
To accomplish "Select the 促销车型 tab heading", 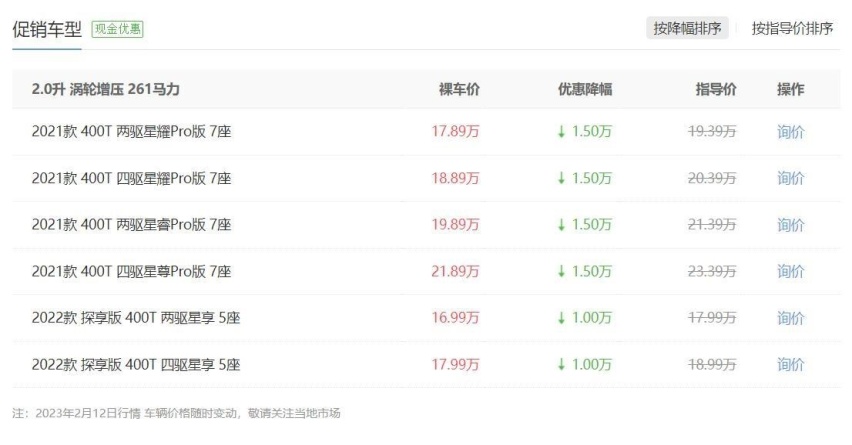I will [47, 29].
